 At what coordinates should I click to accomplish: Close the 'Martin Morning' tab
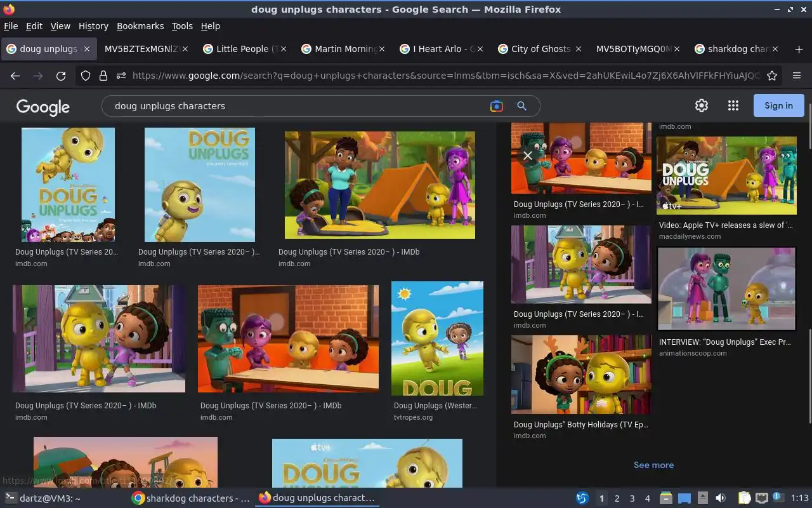click(382, 49)
